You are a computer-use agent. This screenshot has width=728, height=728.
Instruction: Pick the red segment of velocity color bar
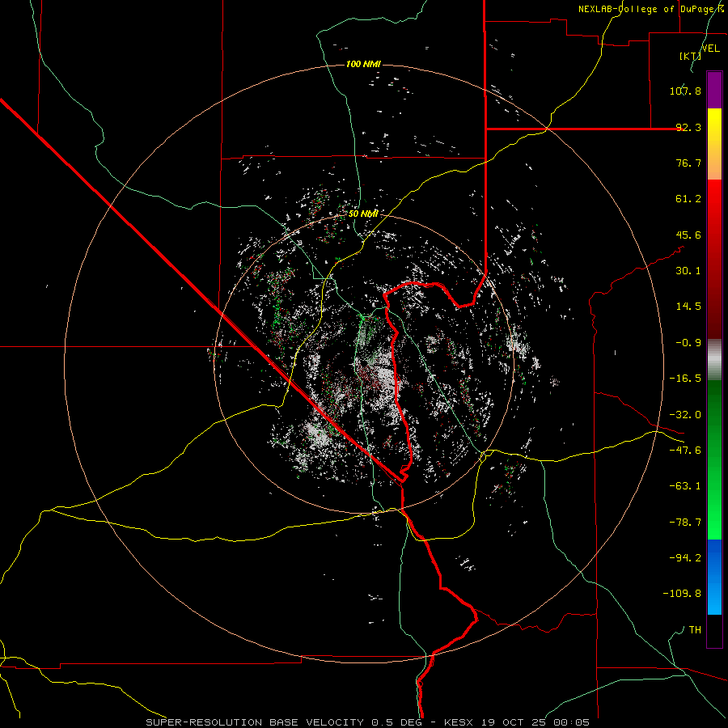(714, 259)
